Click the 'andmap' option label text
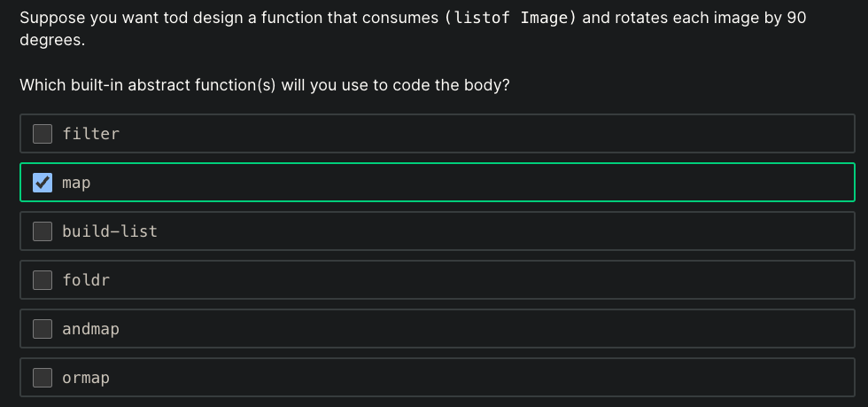Image resolution: width=868 pixels, height=407 pixels. pos(90,329)
